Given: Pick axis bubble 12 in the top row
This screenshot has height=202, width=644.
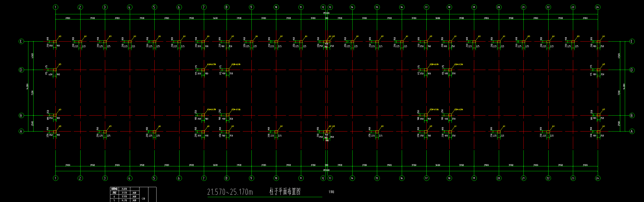Looking at the screenshot, I should coord(323,7).
